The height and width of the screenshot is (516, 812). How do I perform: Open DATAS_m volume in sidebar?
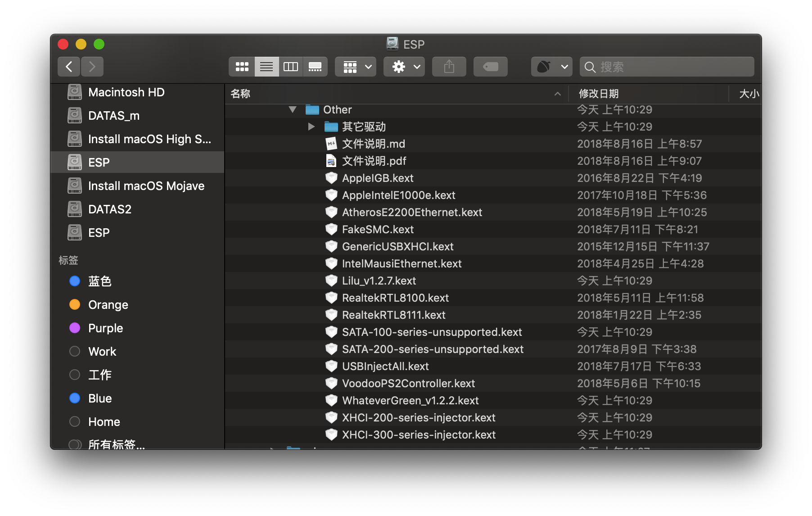click(137, 116)
